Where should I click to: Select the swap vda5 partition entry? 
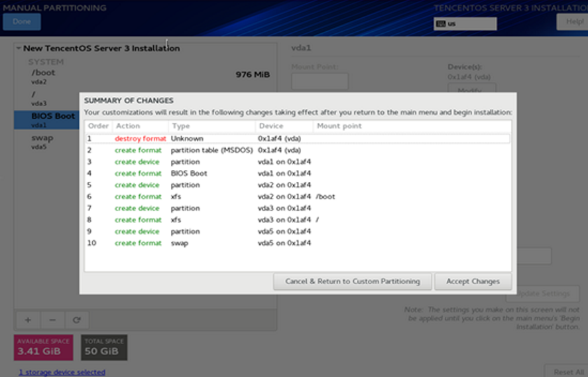coord(47,142)
